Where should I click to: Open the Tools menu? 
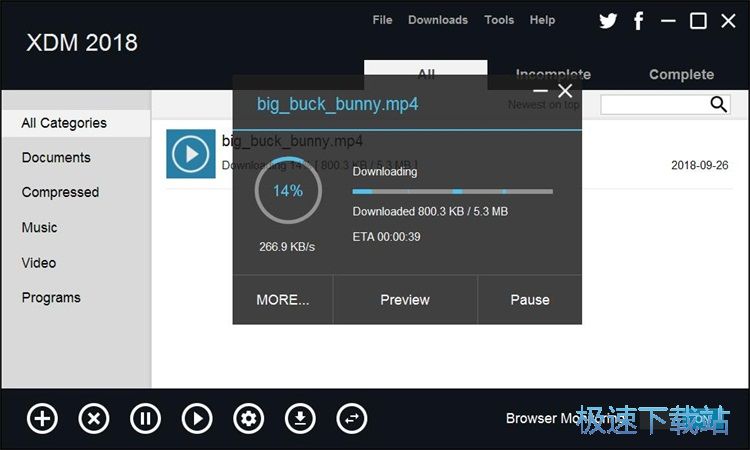coord(499,20)
